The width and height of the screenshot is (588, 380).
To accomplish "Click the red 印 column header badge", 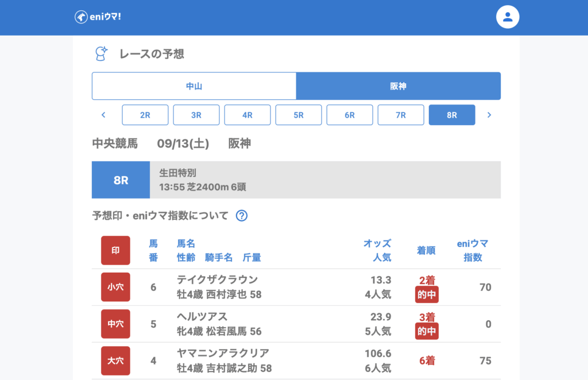I will click(x=115, y=250).
